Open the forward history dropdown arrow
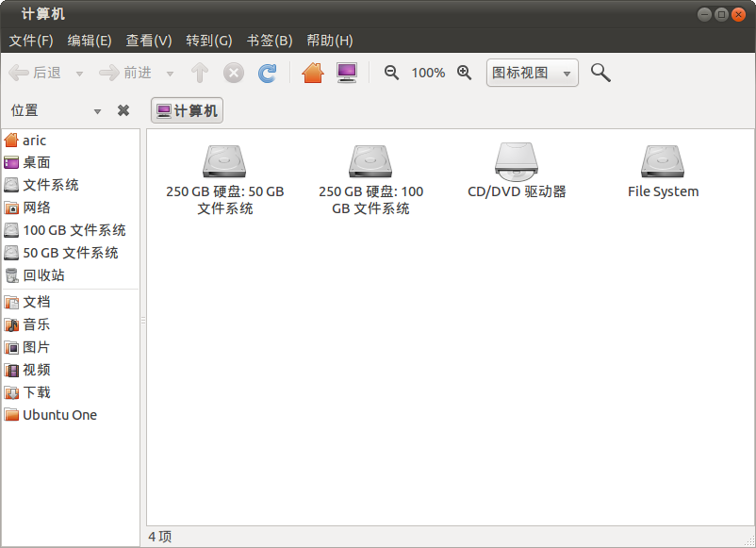Image resolution: width=756 pixels, height=548 pixels. (170, 74)
